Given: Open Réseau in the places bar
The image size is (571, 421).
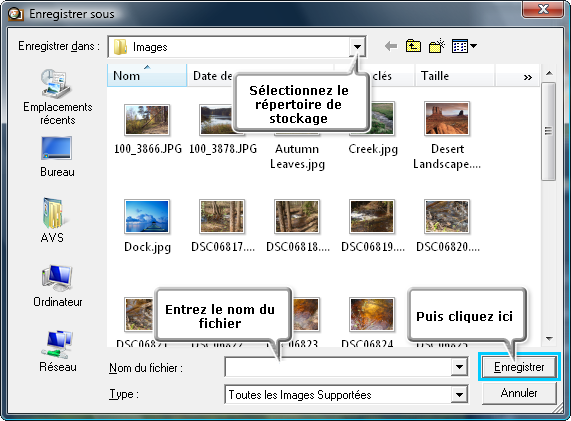Looking at the screenshot, I should coord(58,351).
